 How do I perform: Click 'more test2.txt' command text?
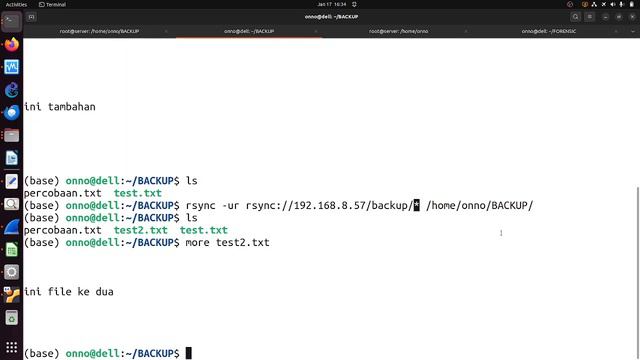(227, 242)
